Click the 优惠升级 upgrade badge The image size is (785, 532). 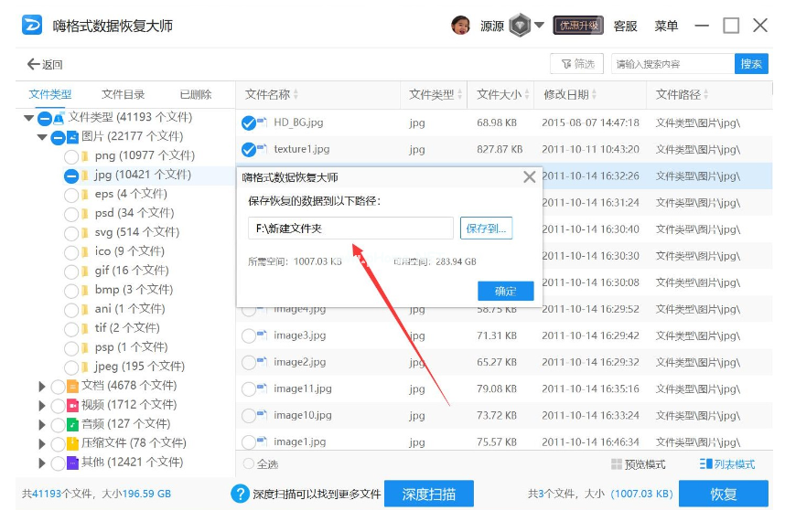click(578, 26)
